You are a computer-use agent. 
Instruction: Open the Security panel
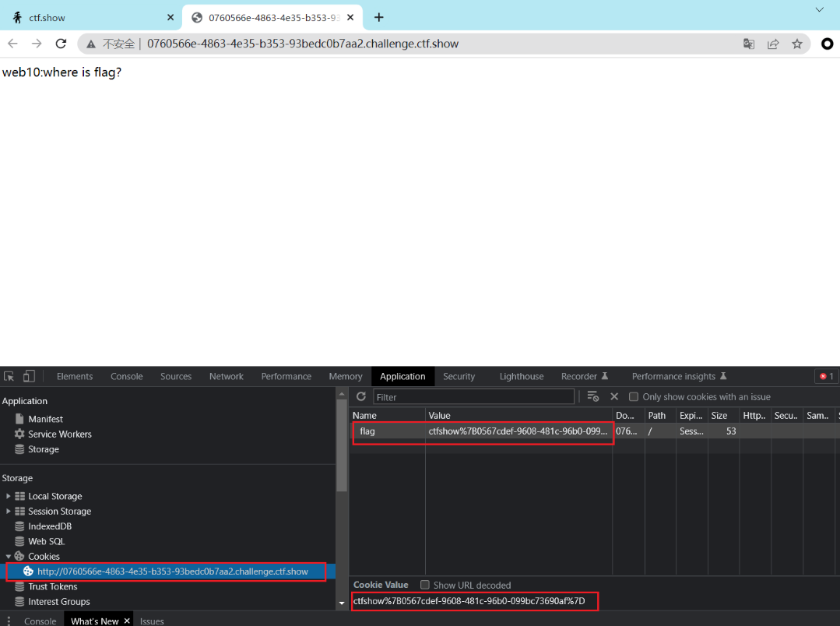[459, 376]
